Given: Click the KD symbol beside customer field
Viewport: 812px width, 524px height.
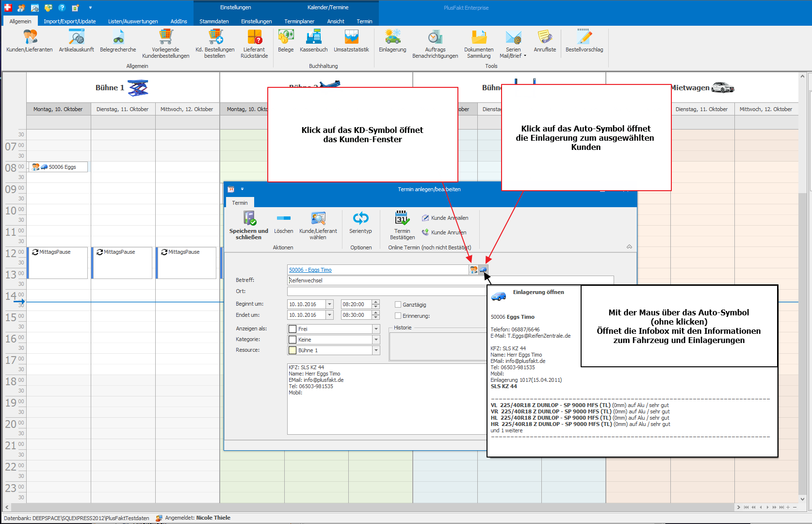Looking at the screenshot, I should 474,270.
